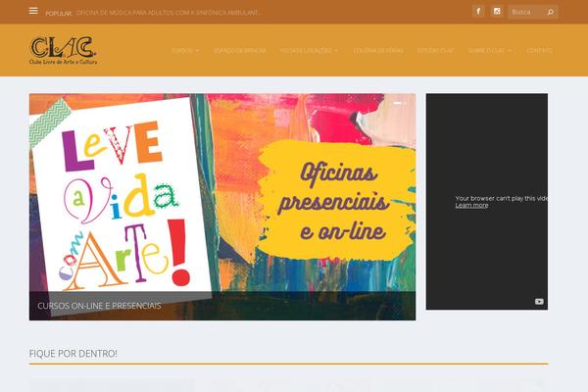Go to the Contato page
Screen dimensions: 588x392
click(539, 50)
